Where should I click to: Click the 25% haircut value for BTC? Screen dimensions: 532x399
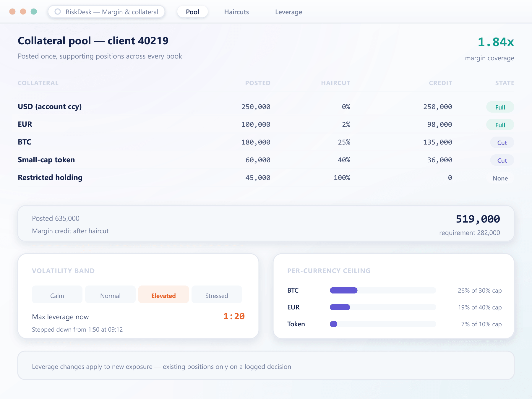[x=344, y=142]
